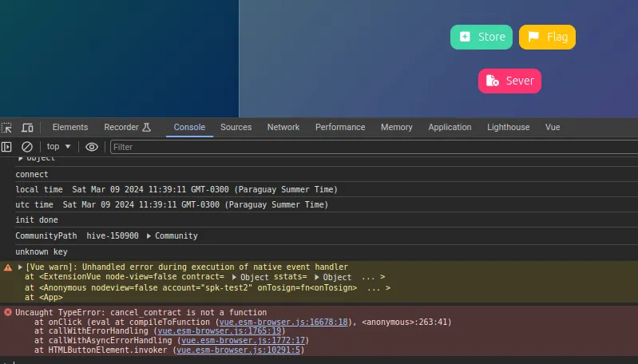638x364 pixels.
Task: Click the red Sever button
Action: 509,81
